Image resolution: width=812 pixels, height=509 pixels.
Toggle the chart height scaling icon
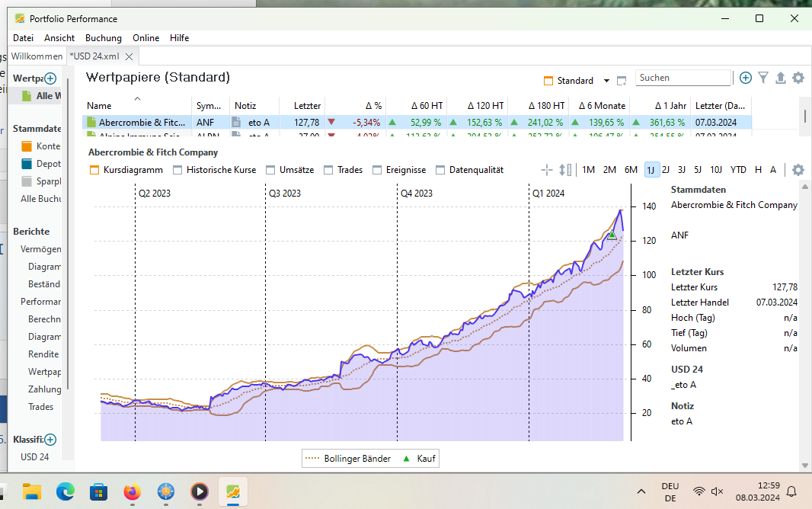[565, 170]
